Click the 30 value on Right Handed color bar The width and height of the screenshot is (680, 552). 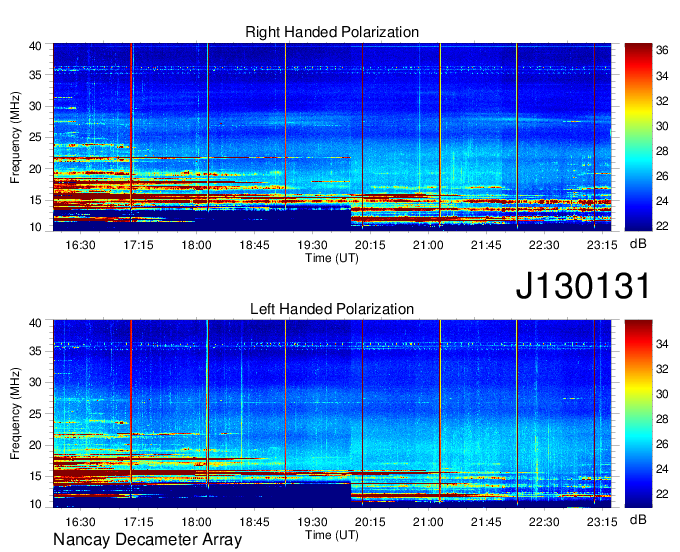click(662, 126)
